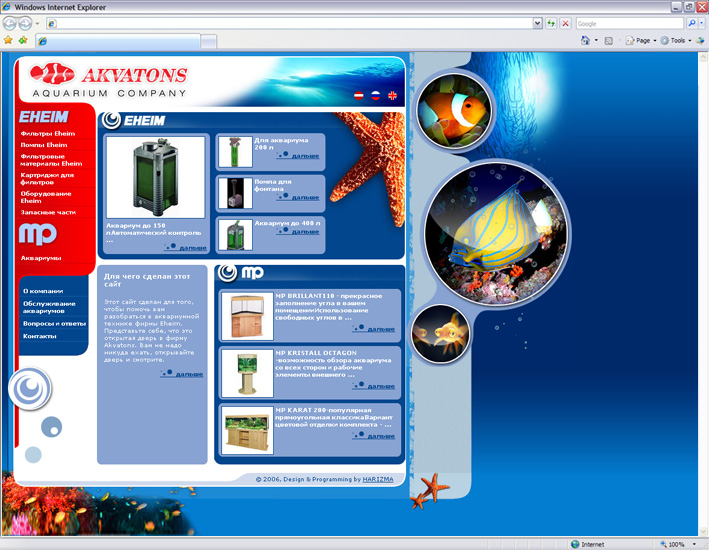709x550 pixels.
Task: Click the goldfish circular image
Action: coord(441,335)
